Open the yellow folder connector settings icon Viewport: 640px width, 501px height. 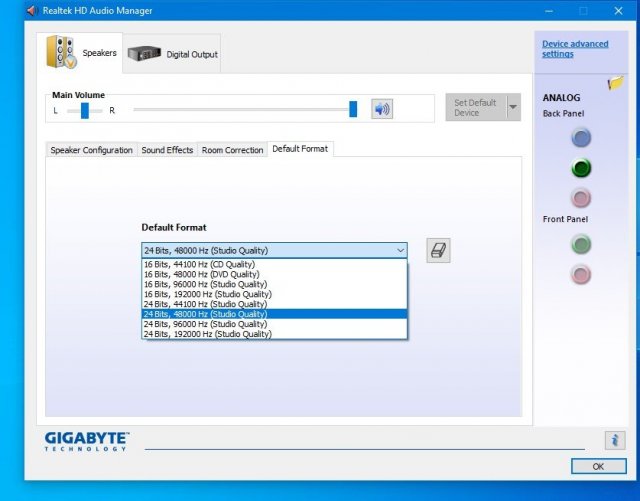(x=616, y=84)
